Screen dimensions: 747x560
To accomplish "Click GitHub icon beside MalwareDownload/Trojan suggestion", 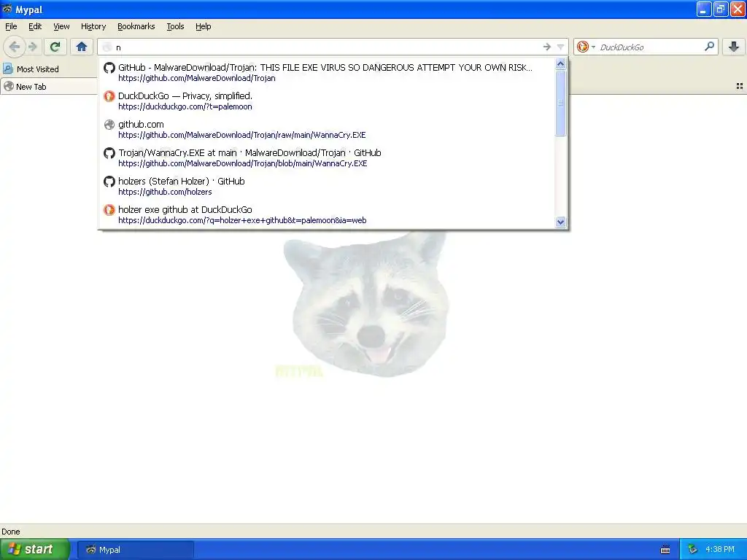I will (x=109, y=68).
